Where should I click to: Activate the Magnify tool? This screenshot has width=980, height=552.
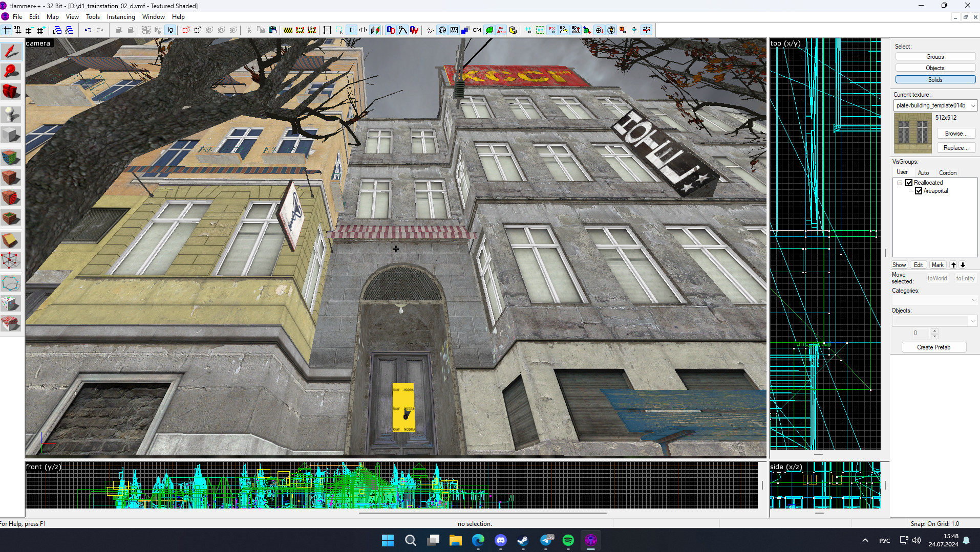pos(11,72)
